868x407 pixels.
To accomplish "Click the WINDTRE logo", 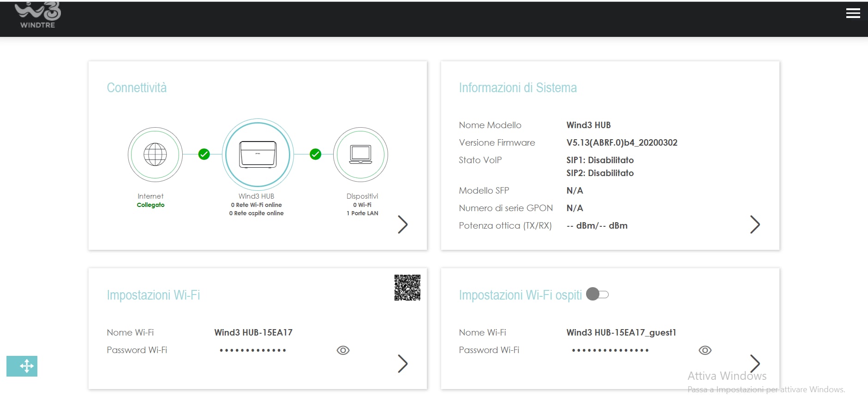I will [38, 15].
